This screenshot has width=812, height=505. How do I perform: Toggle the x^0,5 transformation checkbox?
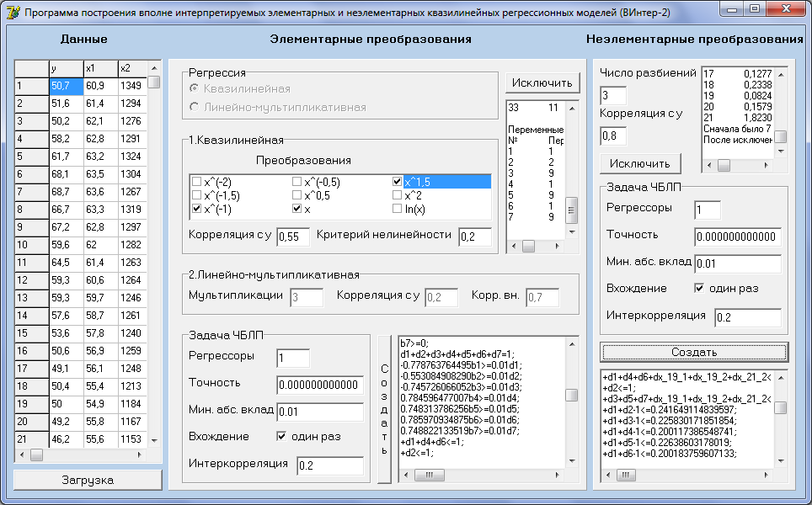[x=297, y=194]
